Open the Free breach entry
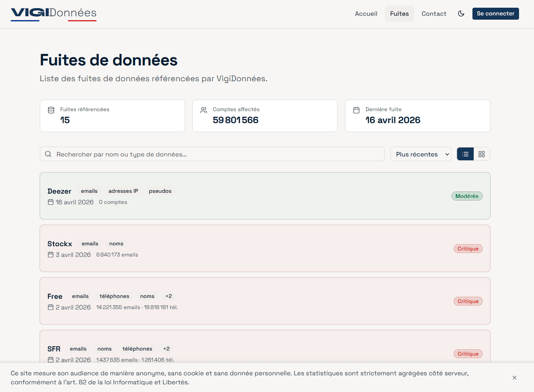Screen dimensions: 534x392 point(265,301)
